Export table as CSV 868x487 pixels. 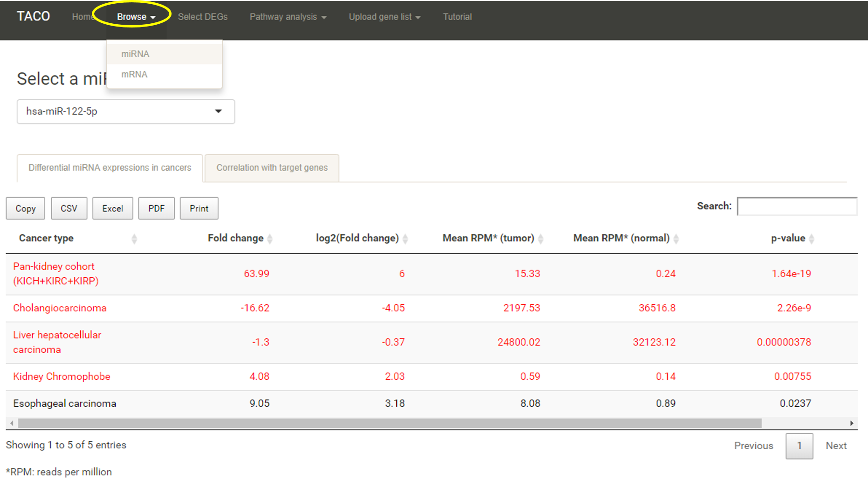point(69,208)
